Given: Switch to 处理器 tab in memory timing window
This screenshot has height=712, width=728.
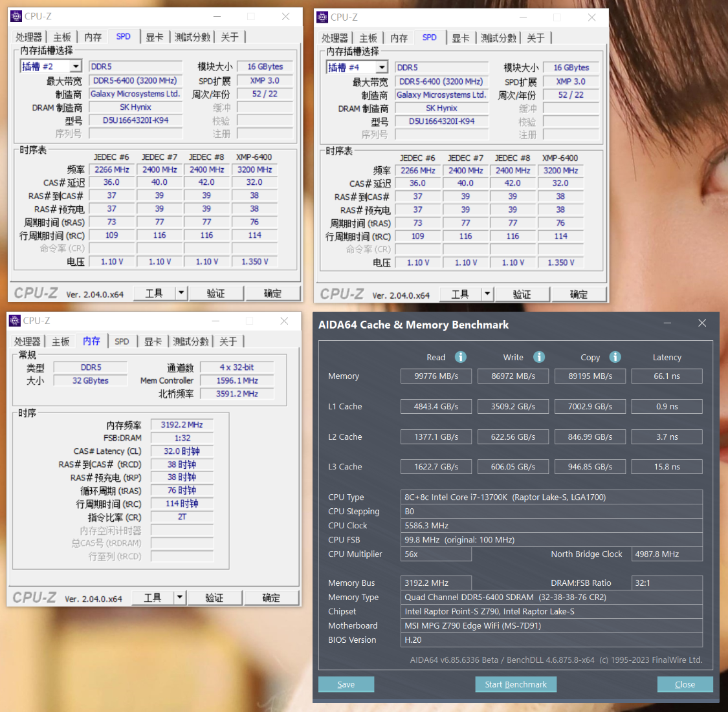Looking at the screenshot, I should 27,341.
